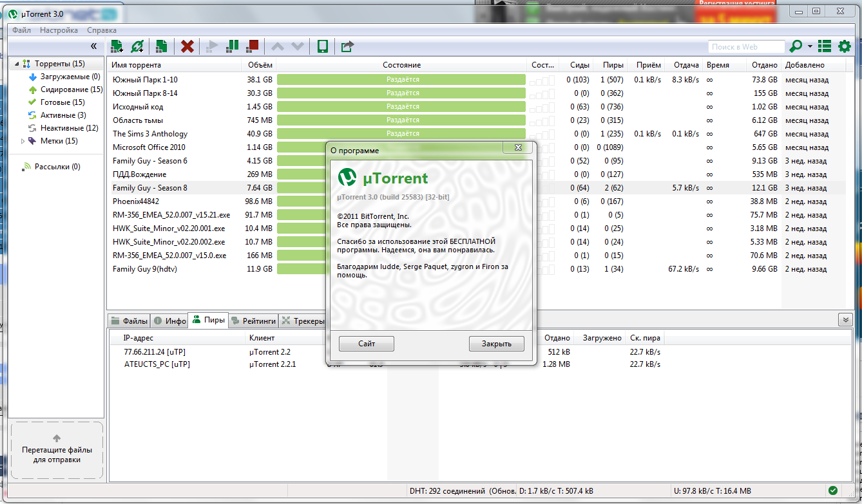Click the Add Torrent toolbar icon

coord(117,46)
